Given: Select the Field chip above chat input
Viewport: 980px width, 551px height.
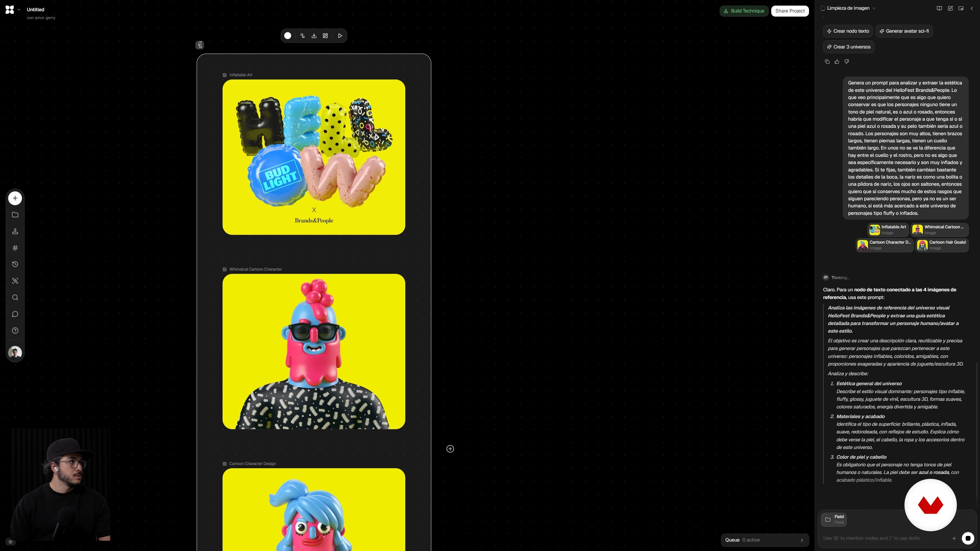Looking at the screenshot, I should (x=834, y=519).
